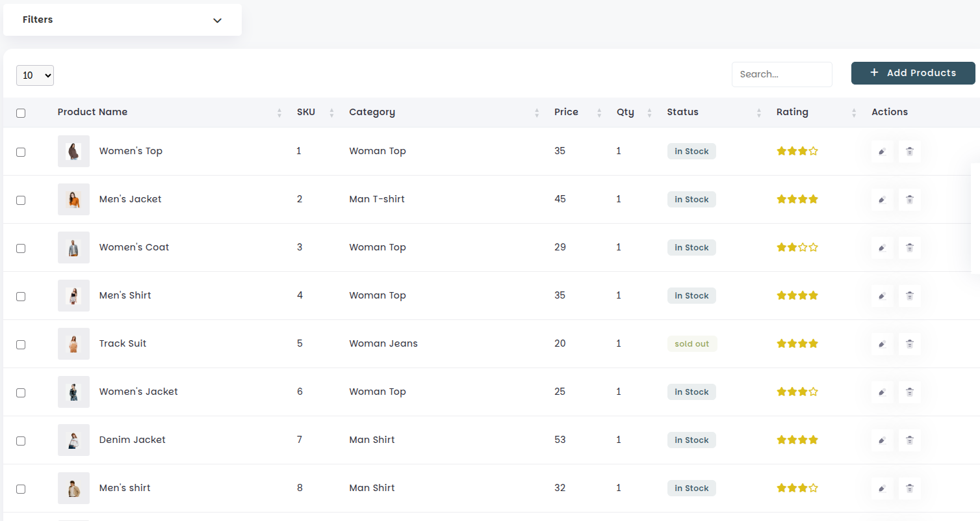Select all products with the header checkbox

click(20, 113)
